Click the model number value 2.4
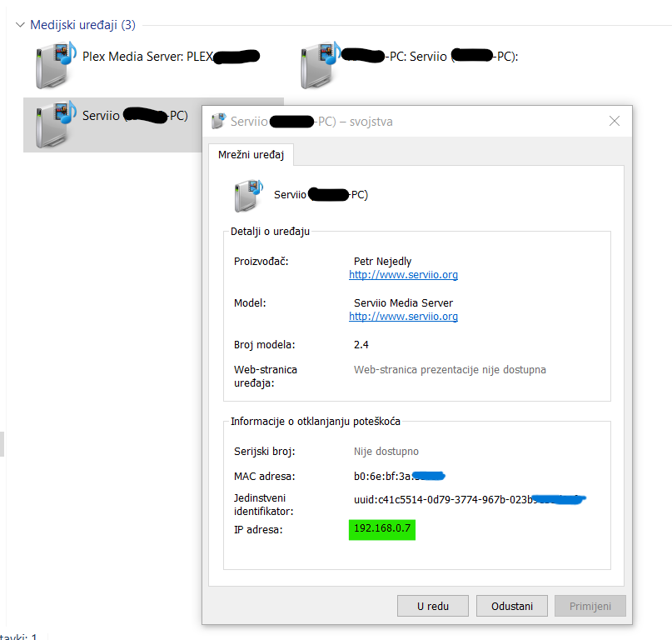The image size is (672, 640). point(361,344)
